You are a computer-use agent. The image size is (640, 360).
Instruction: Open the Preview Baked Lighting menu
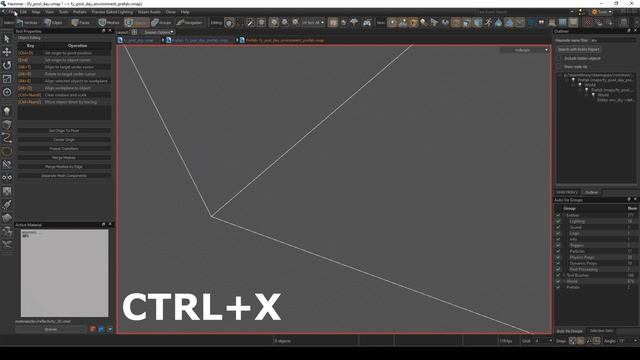pyautogui.click(x=112, y=12)
